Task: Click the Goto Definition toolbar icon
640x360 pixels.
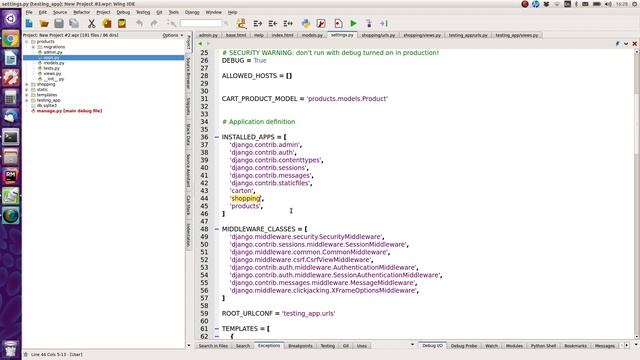Action: point(242,24)
